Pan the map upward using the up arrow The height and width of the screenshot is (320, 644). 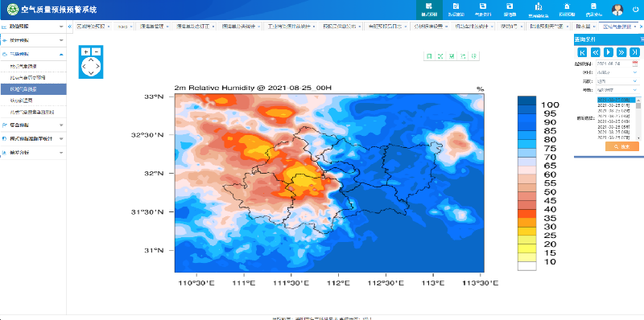[91, 59]
